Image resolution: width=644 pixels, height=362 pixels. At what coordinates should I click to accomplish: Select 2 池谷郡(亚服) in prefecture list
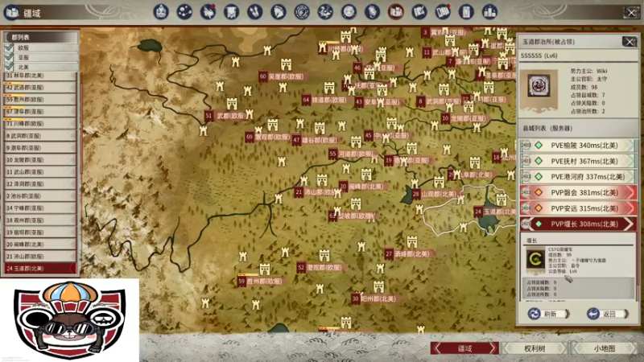pyautogui.click(x=39, y=195)
